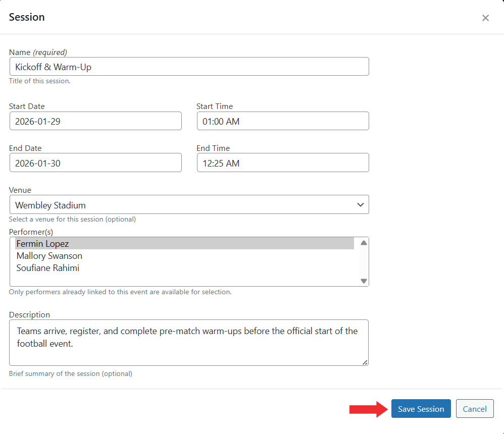Focus the Start Date field

(95, 121)
